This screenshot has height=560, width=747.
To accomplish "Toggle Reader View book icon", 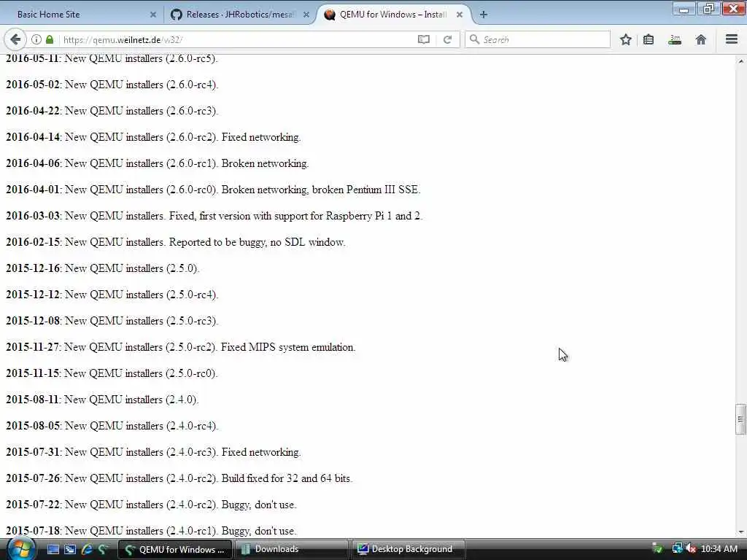I will [x=424, y=39].
